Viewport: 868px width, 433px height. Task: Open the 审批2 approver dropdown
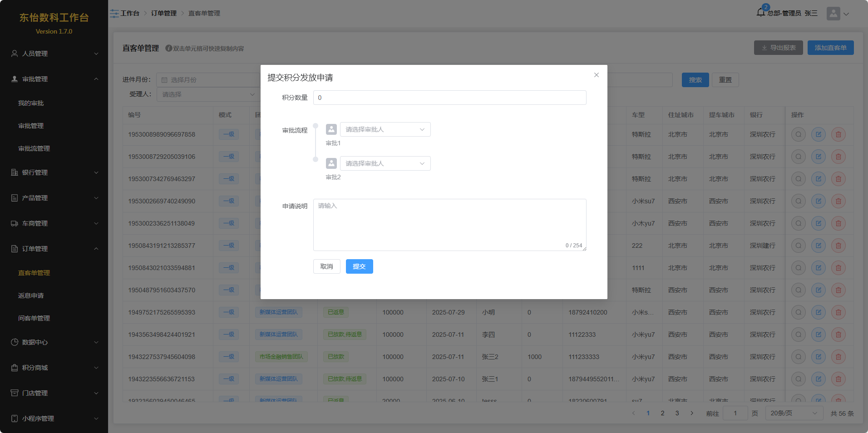pyautogui.click(x=385, y=163)
